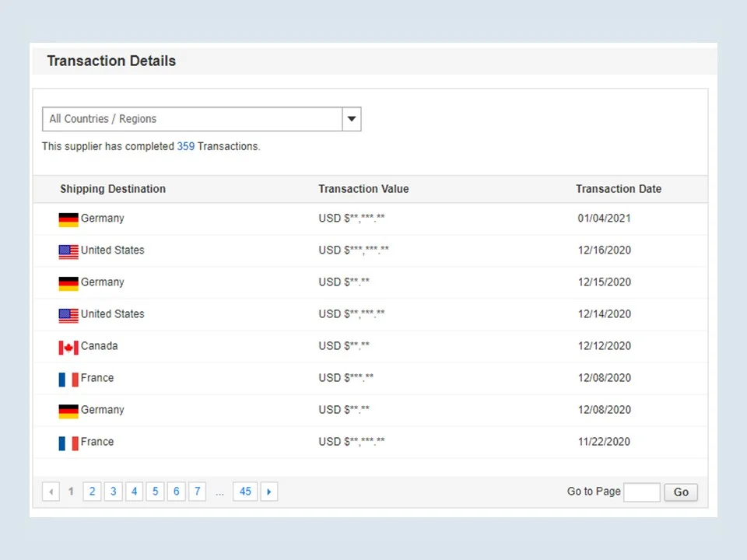This screenshot has height=560, width=747.
Task: Open page 7 of transactions
Action: click(198, 492)
